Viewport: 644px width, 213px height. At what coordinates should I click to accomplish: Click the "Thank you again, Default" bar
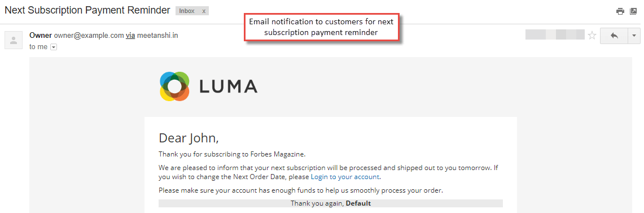click(331, 203)
